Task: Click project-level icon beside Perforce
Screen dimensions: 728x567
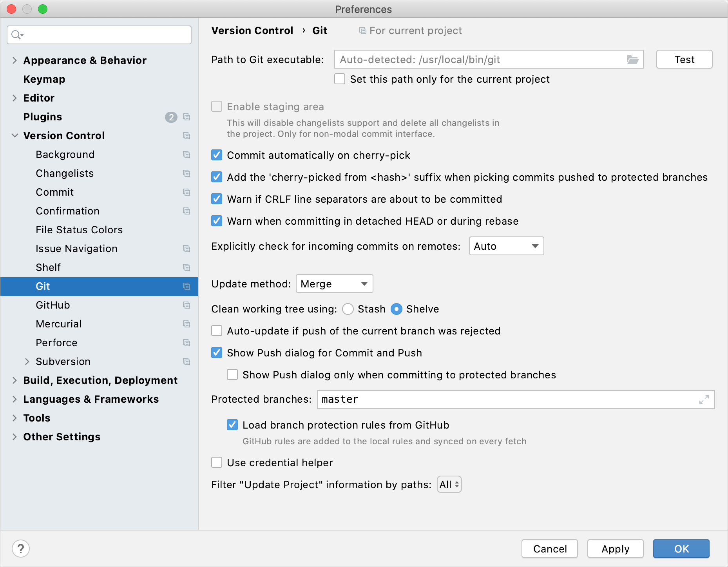Action: [x=187, y=343]
